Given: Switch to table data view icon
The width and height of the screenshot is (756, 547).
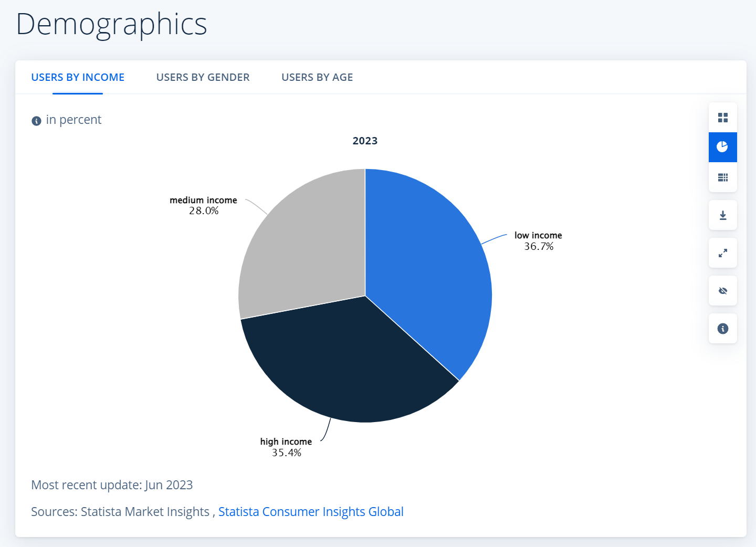Looking at the screenshot, I should click(723, 177).
